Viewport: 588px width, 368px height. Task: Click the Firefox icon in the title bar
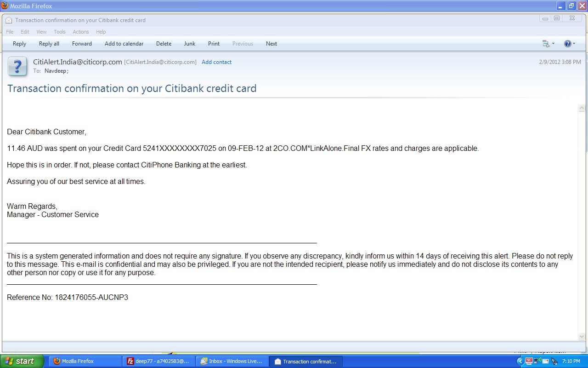click(5, 6)
